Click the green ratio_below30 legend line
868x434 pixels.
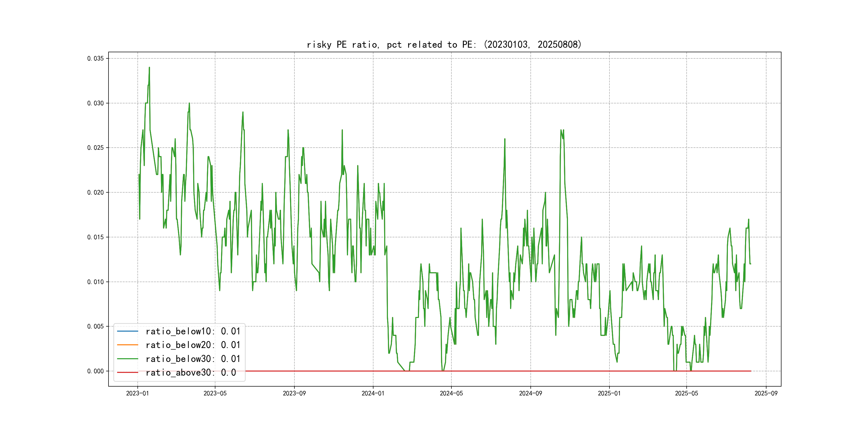127,359
